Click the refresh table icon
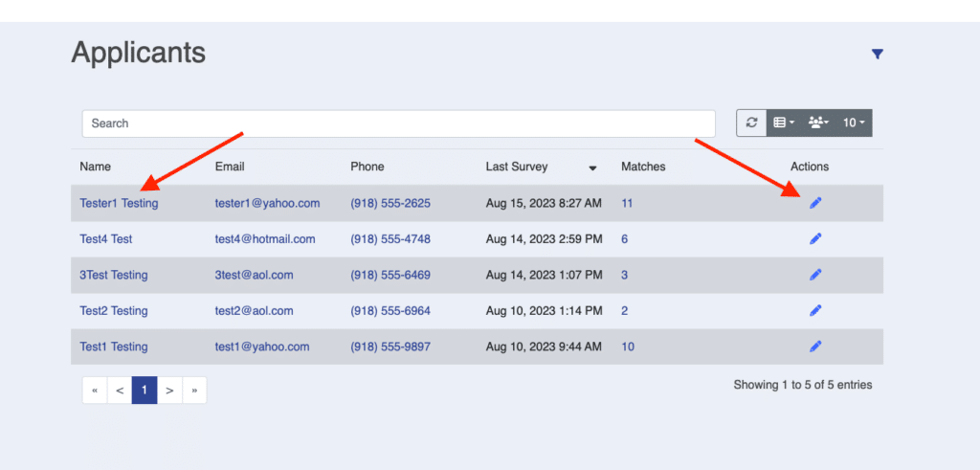 point(752,123)
